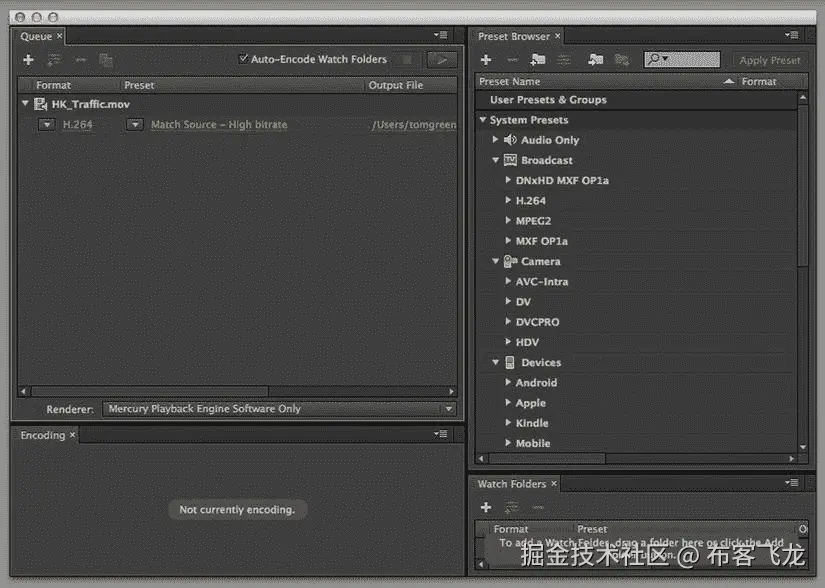The width and height of the screenshot is (825, 588).
Task: Click User Presets & Groups row
Action: tap(636, 100)
